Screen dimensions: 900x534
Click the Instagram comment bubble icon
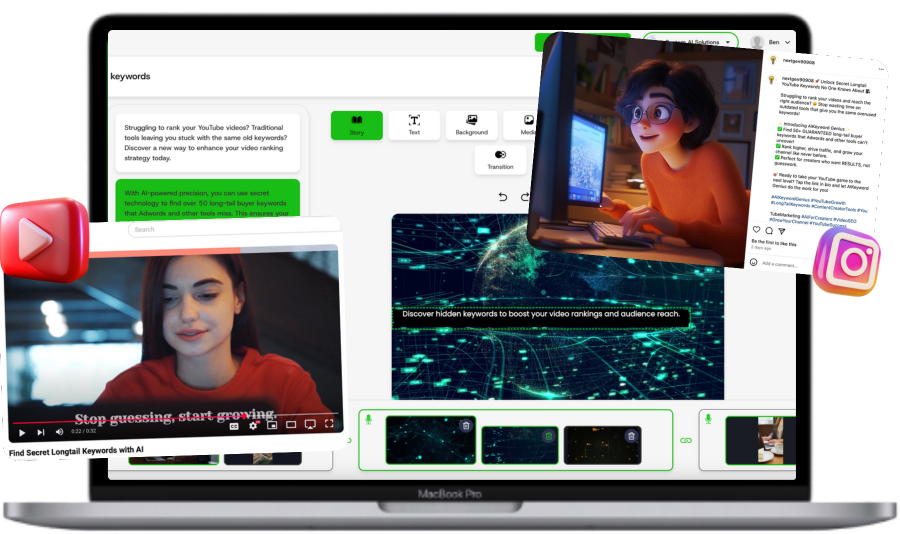[x=769, y=231]
